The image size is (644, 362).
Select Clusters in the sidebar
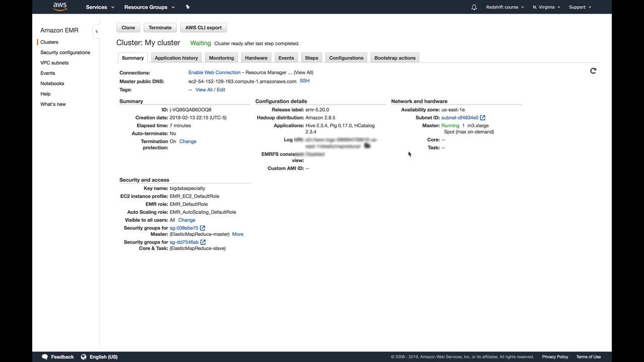click(x=49, y=42)
